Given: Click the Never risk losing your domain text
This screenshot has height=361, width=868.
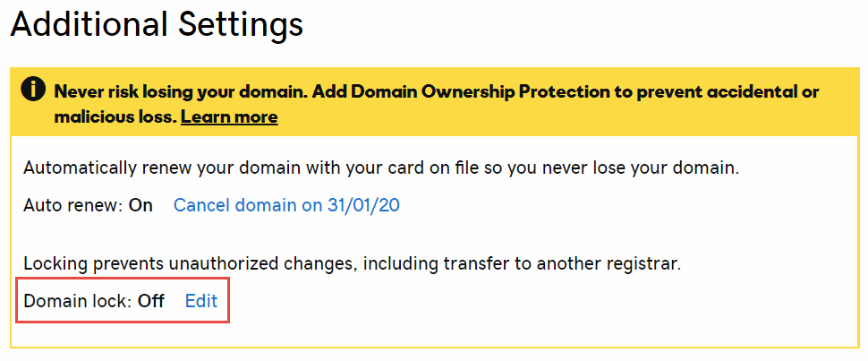Looking at the screenshot, I should click(x=181, y=91).
